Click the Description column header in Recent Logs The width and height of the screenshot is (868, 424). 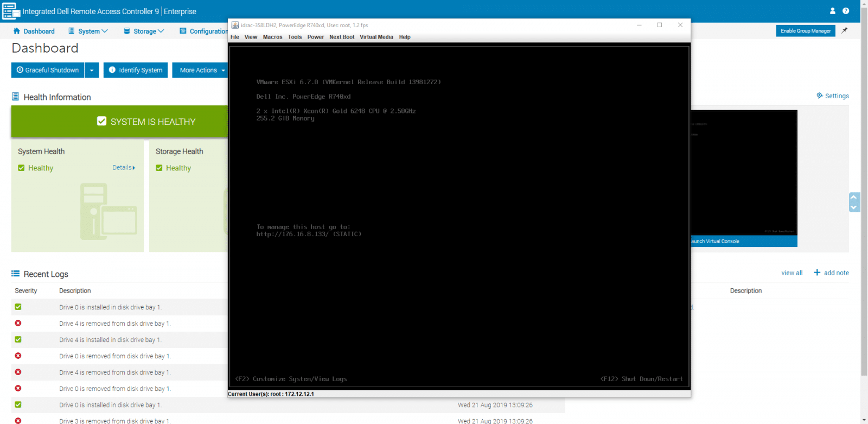click(75, 290)
